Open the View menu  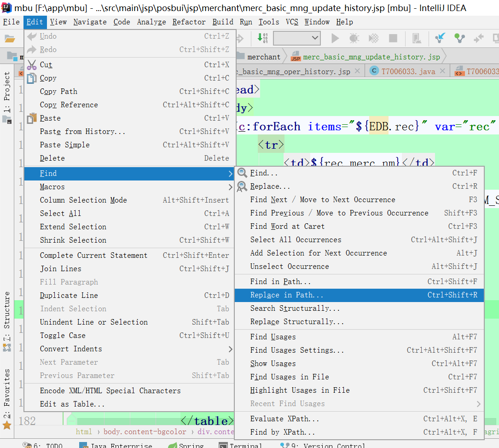[x=58, y=22]
